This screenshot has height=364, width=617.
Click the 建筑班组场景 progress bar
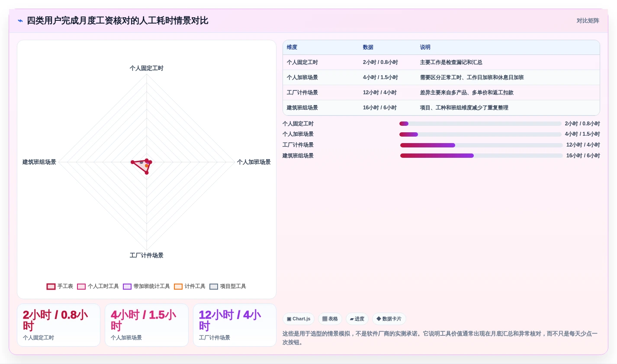click(482, 156)
